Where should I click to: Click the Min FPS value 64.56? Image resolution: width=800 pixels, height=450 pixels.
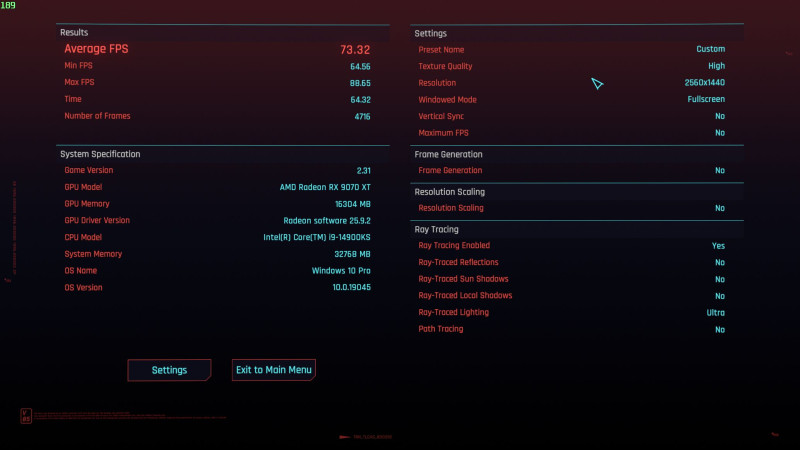[360, 66]
